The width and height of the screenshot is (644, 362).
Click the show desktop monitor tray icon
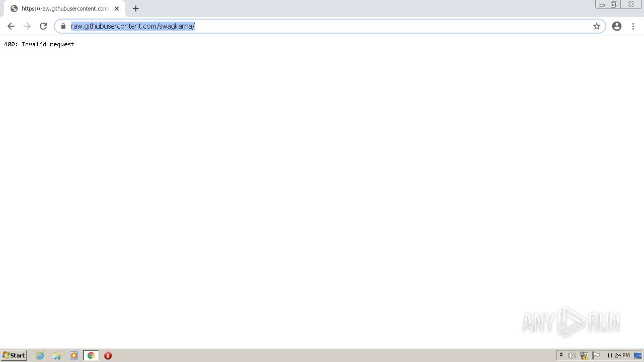638,355
